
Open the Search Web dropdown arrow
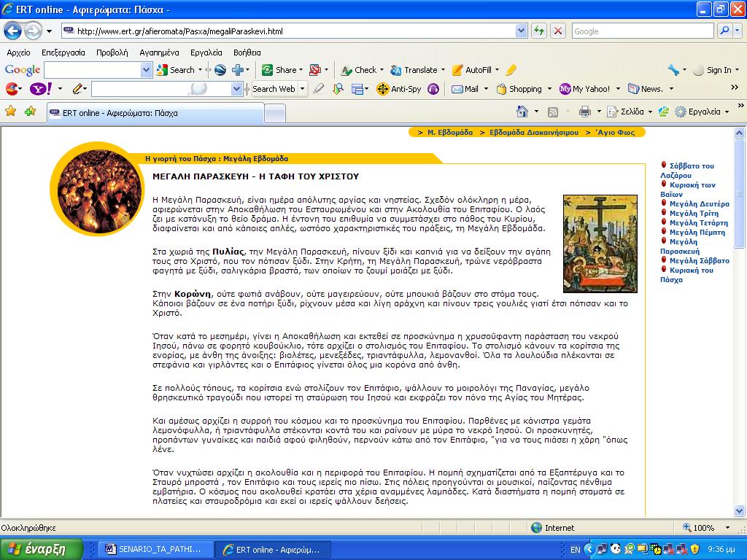(302, 89)
